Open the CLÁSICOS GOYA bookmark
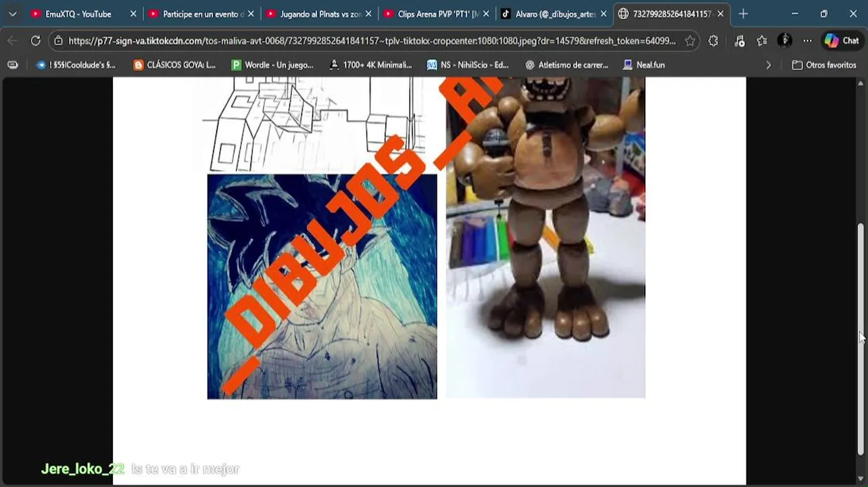This screenshot has height=487, width=868. tap(174, 65)
